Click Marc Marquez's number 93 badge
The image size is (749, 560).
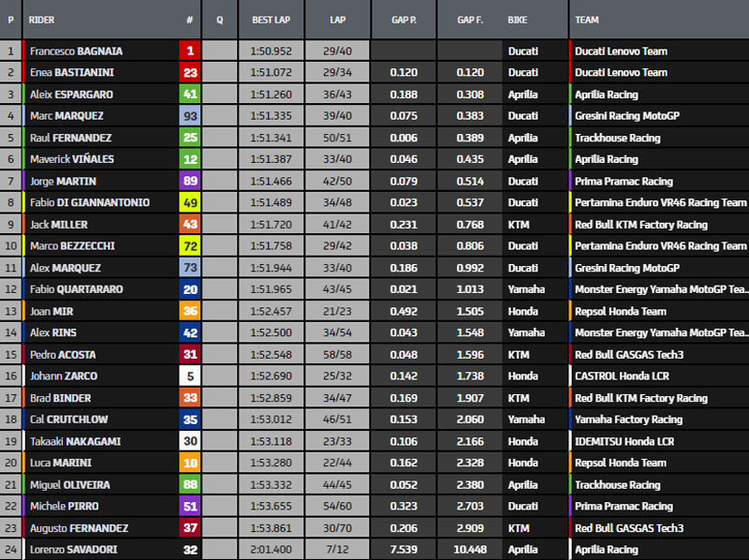(x=190, y=116)
